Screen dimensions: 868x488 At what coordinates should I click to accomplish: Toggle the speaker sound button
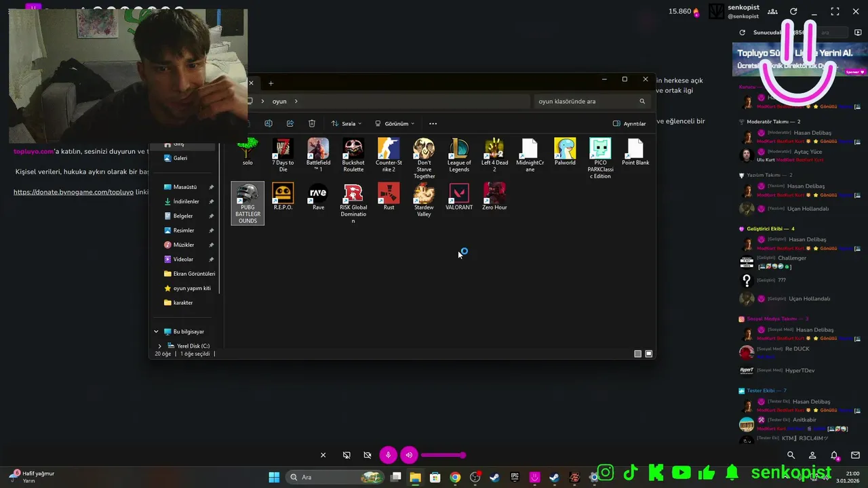click(409, 455)
